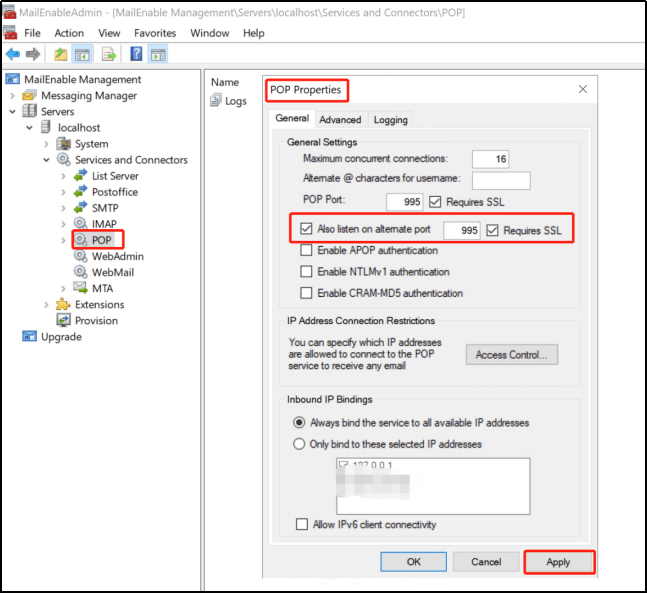Image resolution: width=647 pixels, height=593 pixels.
Task: Collapse the localhost tree node
Action: click(29, 128)
